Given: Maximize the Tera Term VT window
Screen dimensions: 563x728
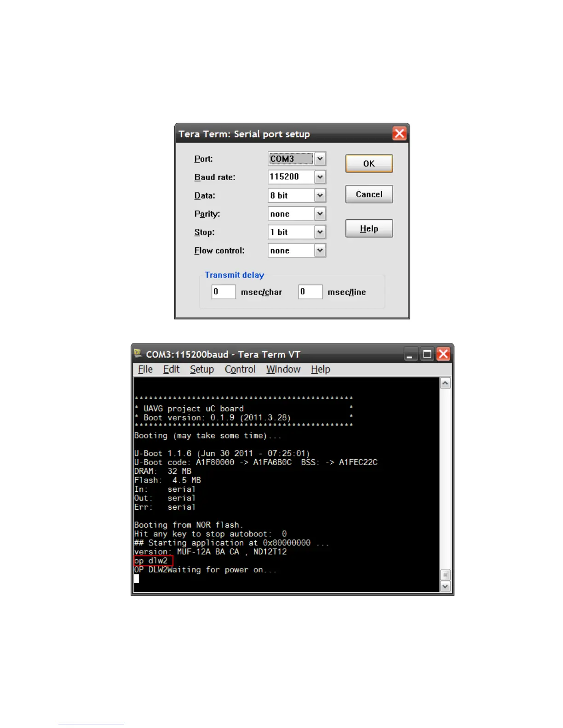Looking at the screenshot, I should (x=427, y=354).
